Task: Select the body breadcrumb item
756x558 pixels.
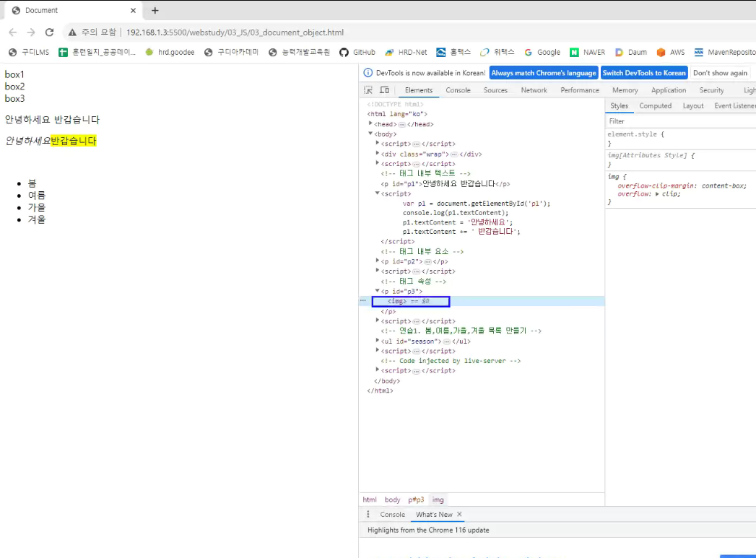Action: pos(393,500)
